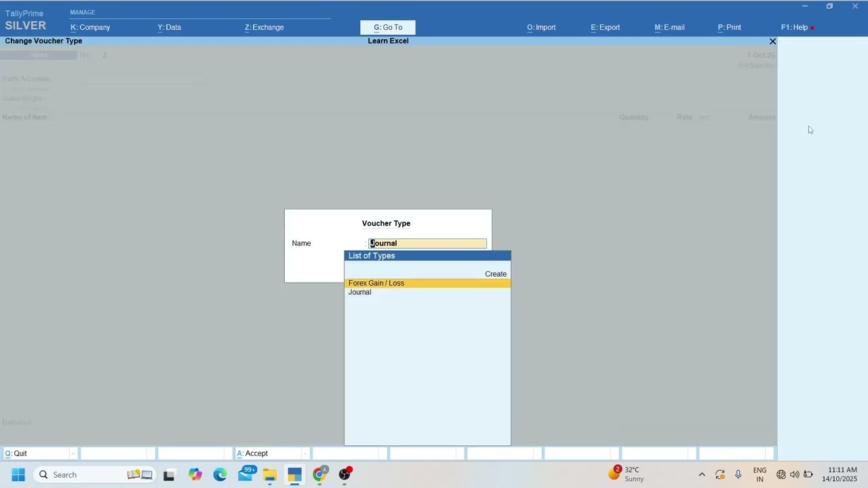
Task: Check the battery tray icon
Action: click(808, 474)
